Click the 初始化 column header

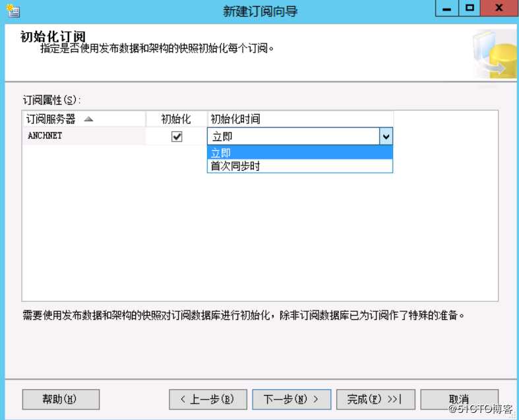(x=177, y=119)
